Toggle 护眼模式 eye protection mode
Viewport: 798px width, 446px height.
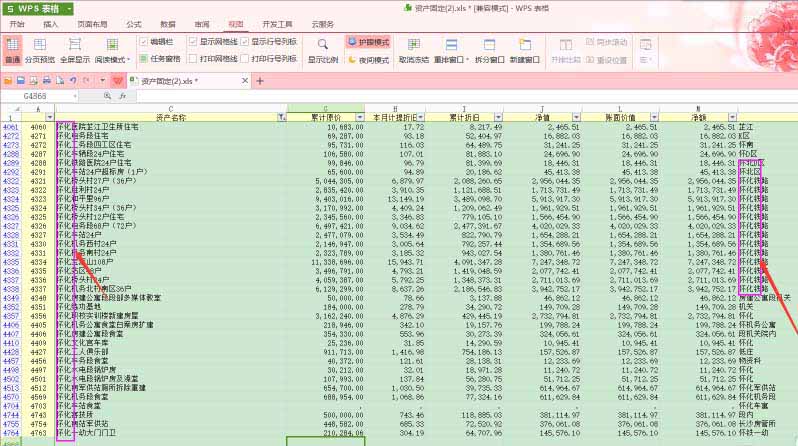pyautogui.click(x=368, y=43)
